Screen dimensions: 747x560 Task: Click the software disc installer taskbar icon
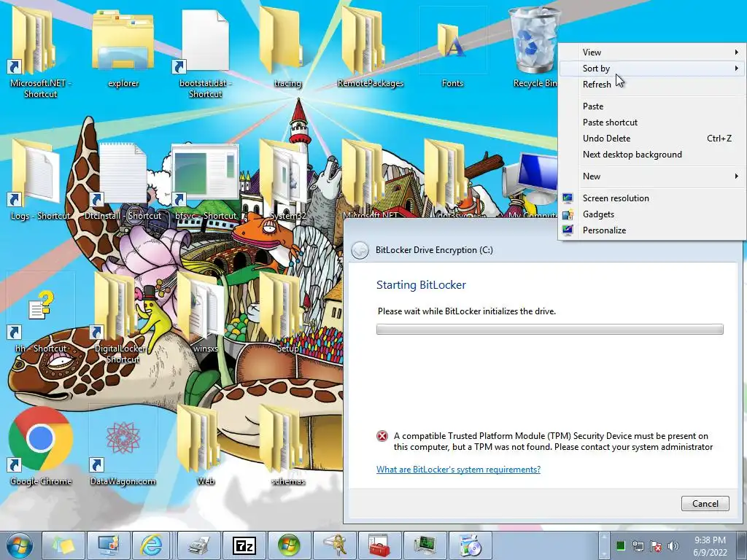pos(471,545)
